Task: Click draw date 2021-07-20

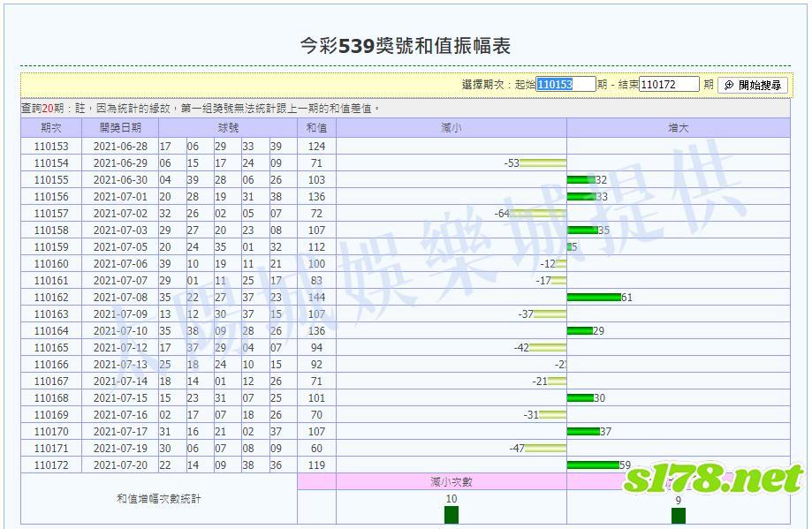Action: click(x=120, y=465)
